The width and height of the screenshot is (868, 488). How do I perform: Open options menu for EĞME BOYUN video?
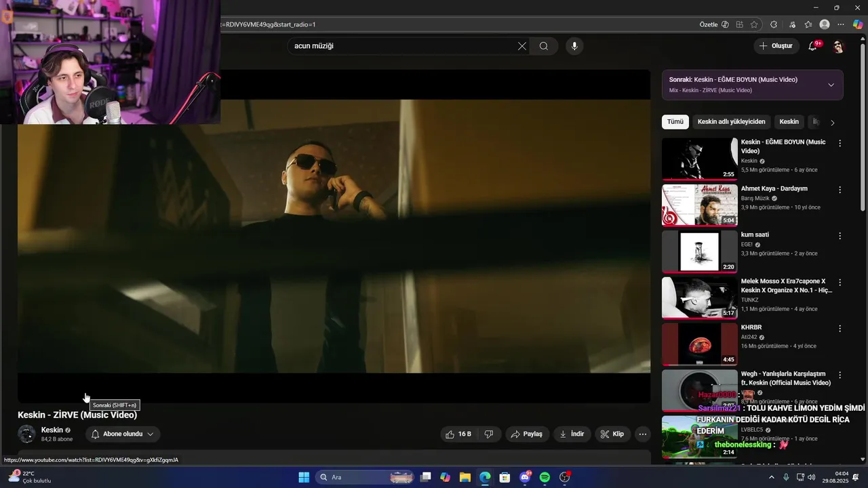(x=840, y=144)
